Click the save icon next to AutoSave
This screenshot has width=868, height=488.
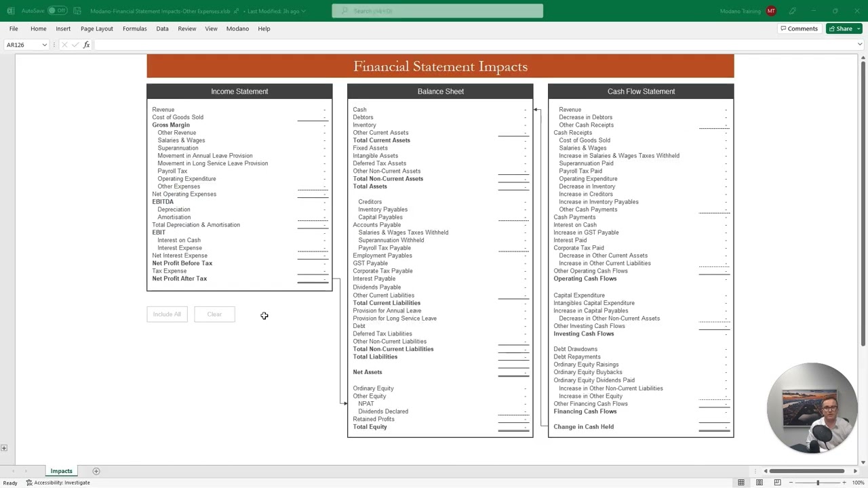77,11
